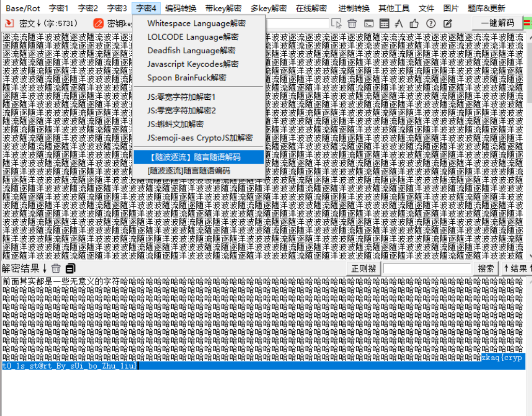532x416 pixels.
Task: Open the 编码转换 menu
Action: [181, 8]
